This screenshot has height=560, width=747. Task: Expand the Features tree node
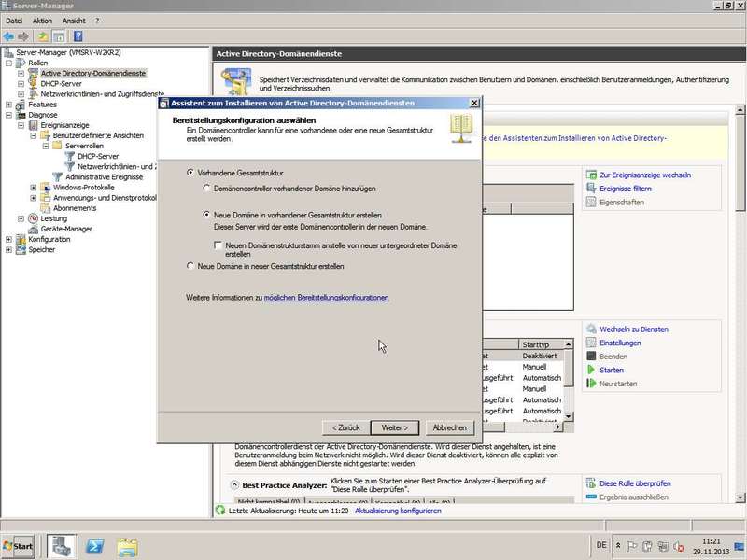tap(9, 105)
